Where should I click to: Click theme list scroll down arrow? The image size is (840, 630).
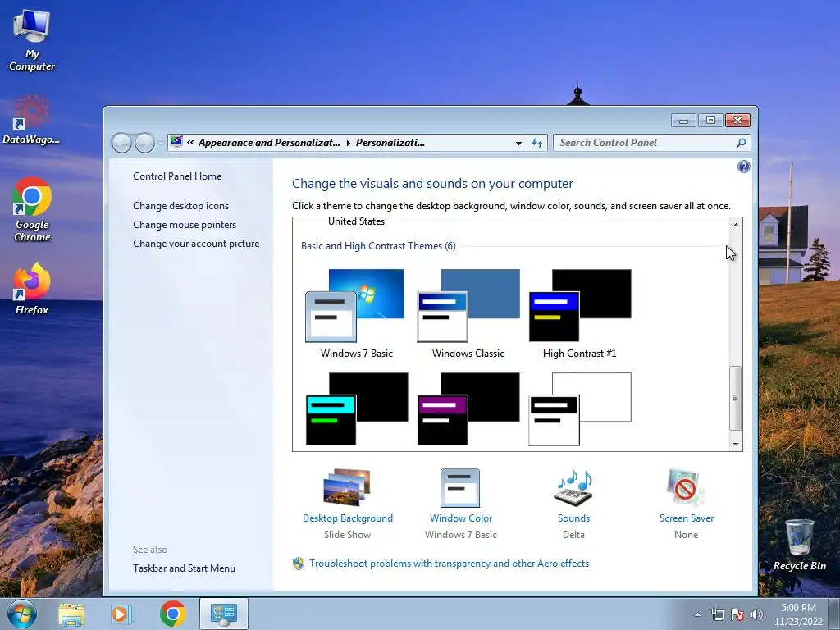click(x=736, y=444)
